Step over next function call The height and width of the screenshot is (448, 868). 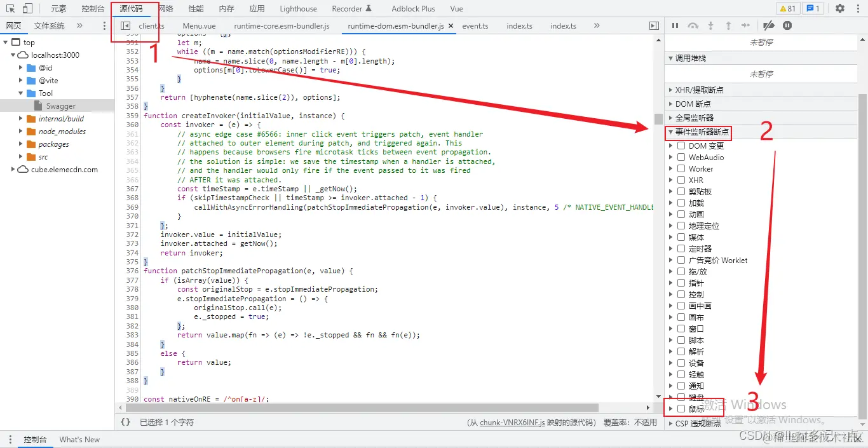click(x=693, y=25)
